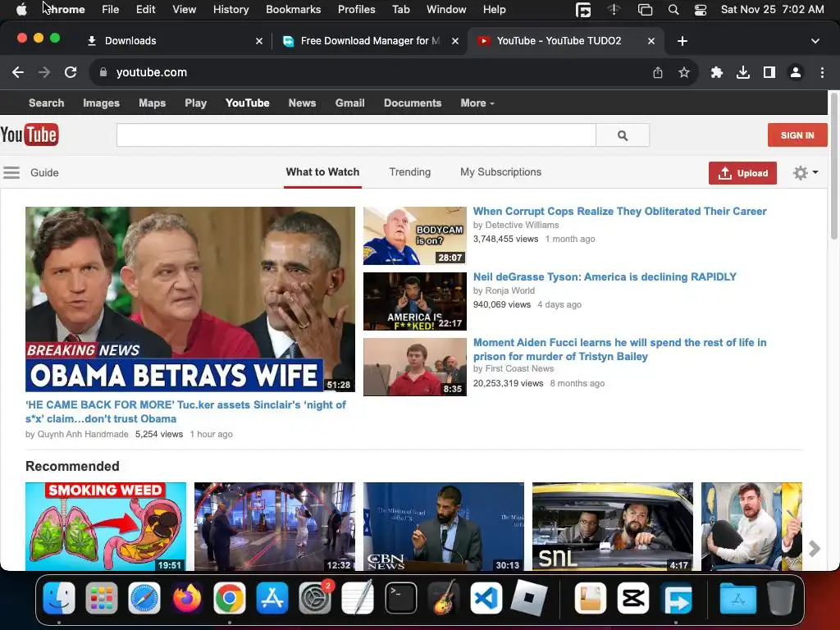
Task: Click the Chrome back arrow
Action: pyautogui.click(x=18, y=72)
